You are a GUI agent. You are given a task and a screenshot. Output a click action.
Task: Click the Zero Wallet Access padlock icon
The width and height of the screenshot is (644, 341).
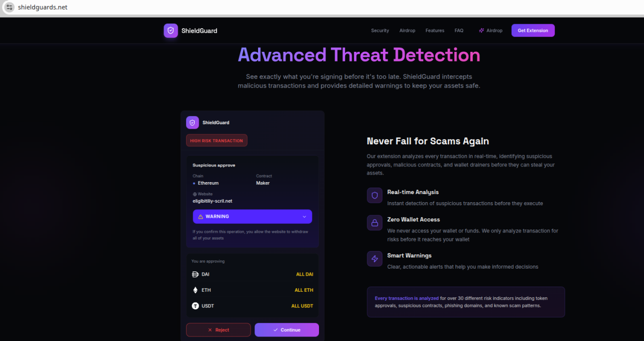coord(374,222)
